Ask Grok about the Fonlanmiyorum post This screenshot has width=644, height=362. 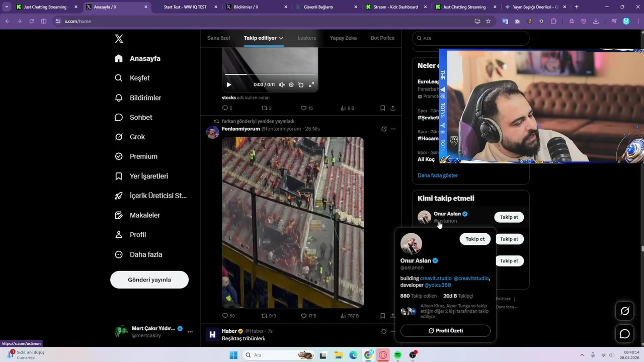pos(384,129)
